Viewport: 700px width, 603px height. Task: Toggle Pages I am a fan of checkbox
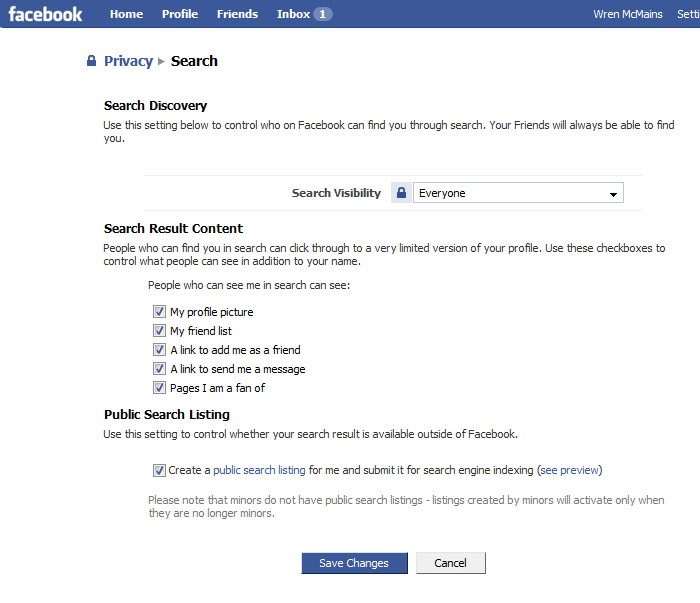click(159, 387)
